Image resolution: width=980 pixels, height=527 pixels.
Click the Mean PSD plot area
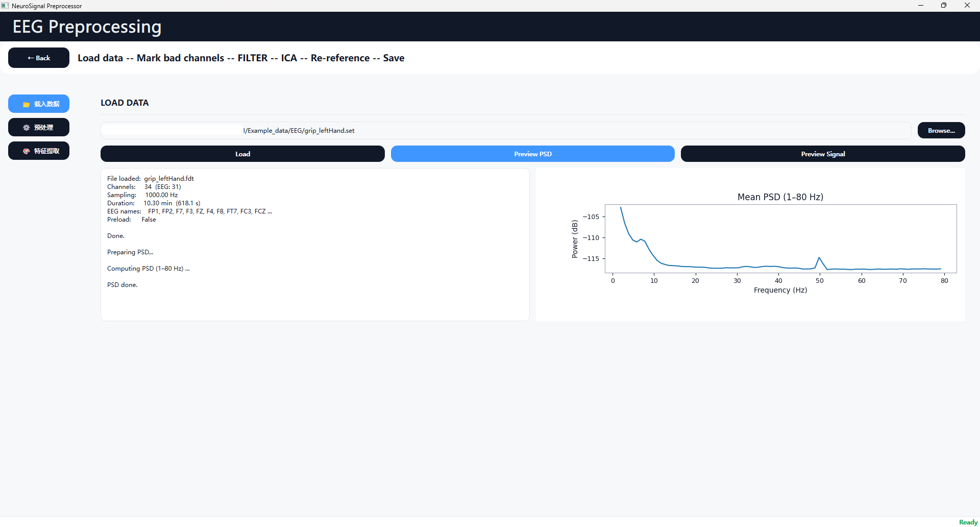pyautogui.click(x=780, y=238)
